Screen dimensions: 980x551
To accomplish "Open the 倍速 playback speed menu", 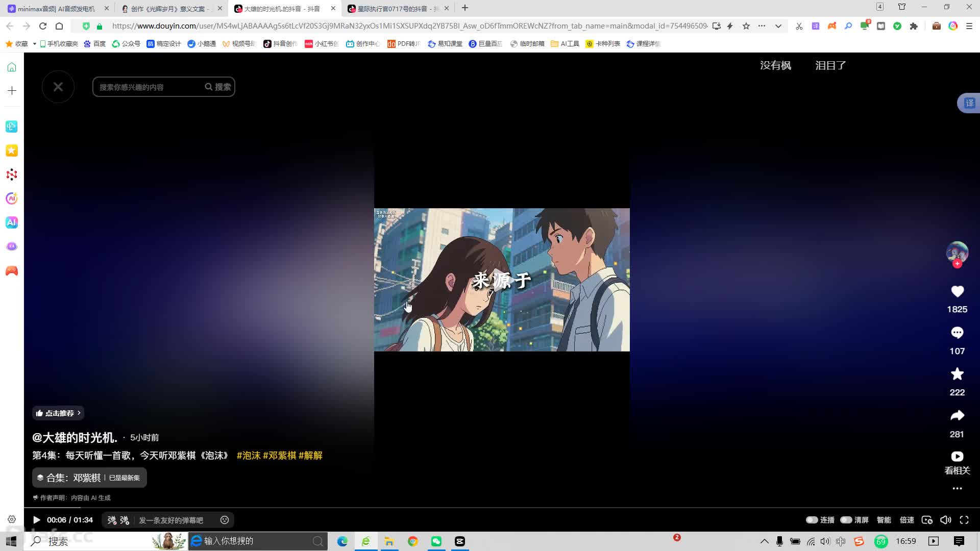I will pyautogui.click(x=906, y=520).
